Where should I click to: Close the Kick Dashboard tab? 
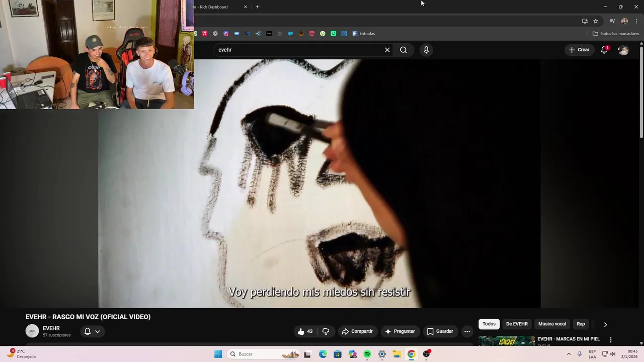pyautogui.click(x=246, y=7)
